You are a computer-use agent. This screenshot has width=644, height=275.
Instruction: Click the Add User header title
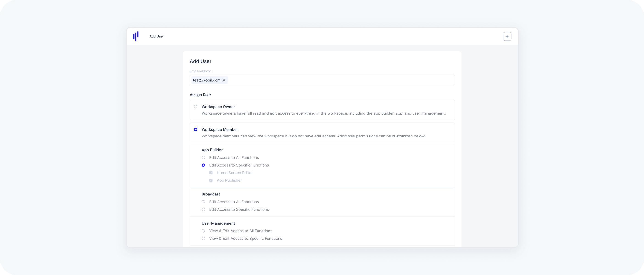coord(156,36)
